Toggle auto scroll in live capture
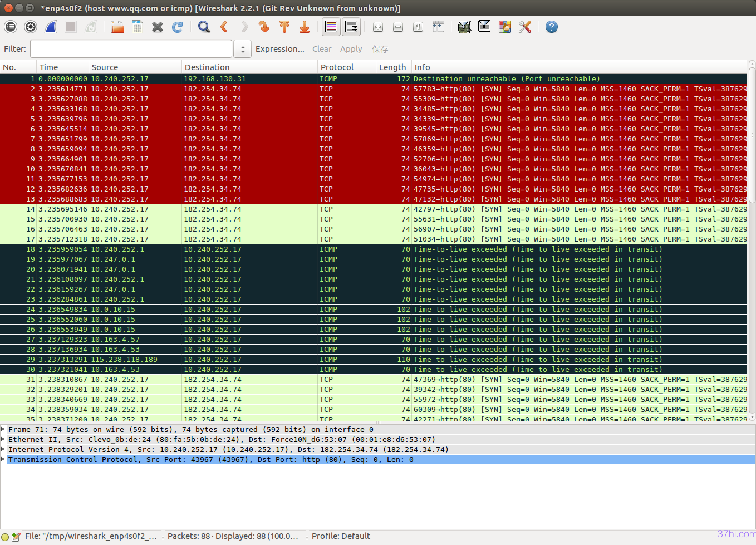The width and height of the screenshot is (756, 545). (351, 27)
